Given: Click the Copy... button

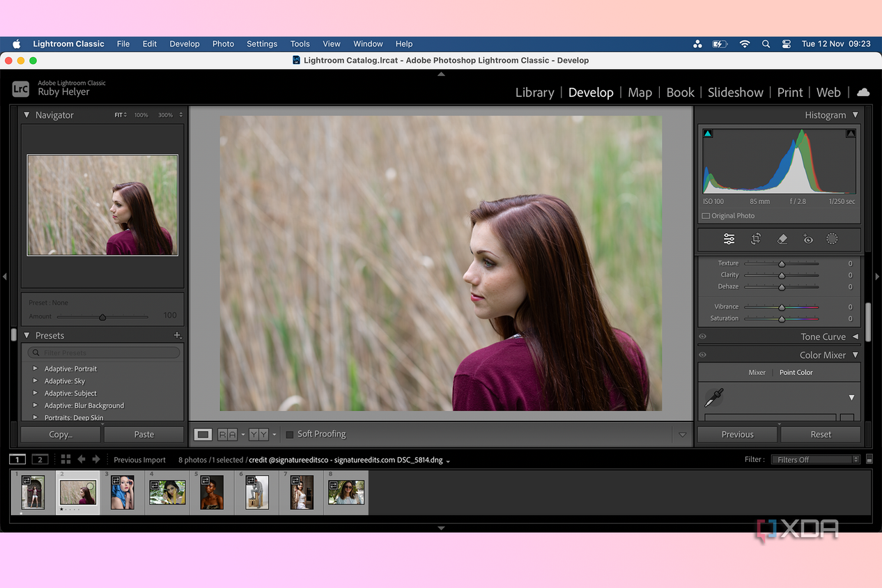Looking at the screenshot, I should point(61,434).
